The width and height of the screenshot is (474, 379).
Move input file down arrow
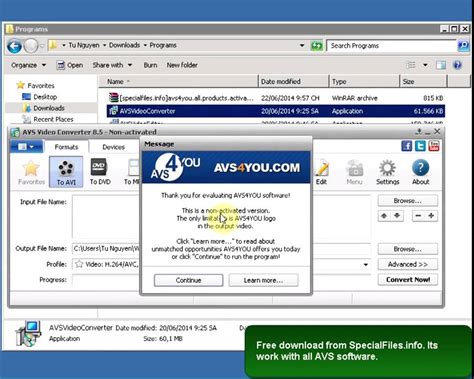(397, 216)
